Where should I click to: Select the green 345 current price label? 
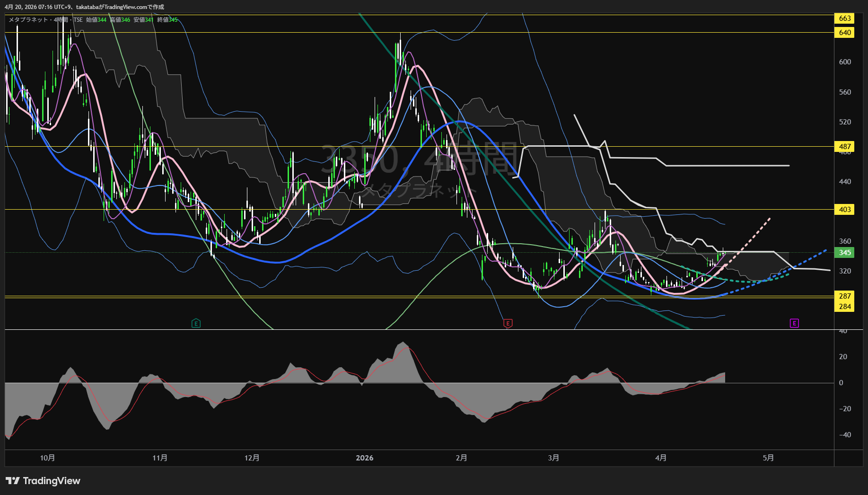coord(844,253)
